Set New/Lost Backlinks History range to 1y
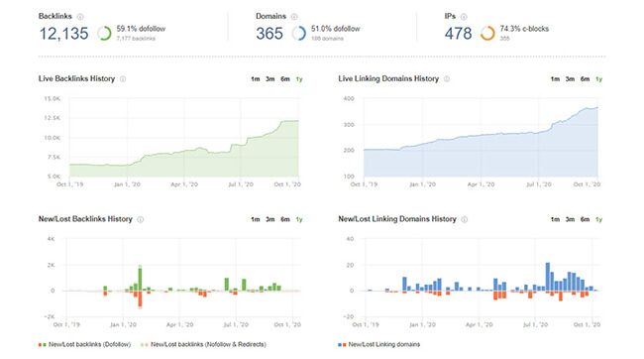The width and height of the screenshot is (644, 359). tap(299, 219)
